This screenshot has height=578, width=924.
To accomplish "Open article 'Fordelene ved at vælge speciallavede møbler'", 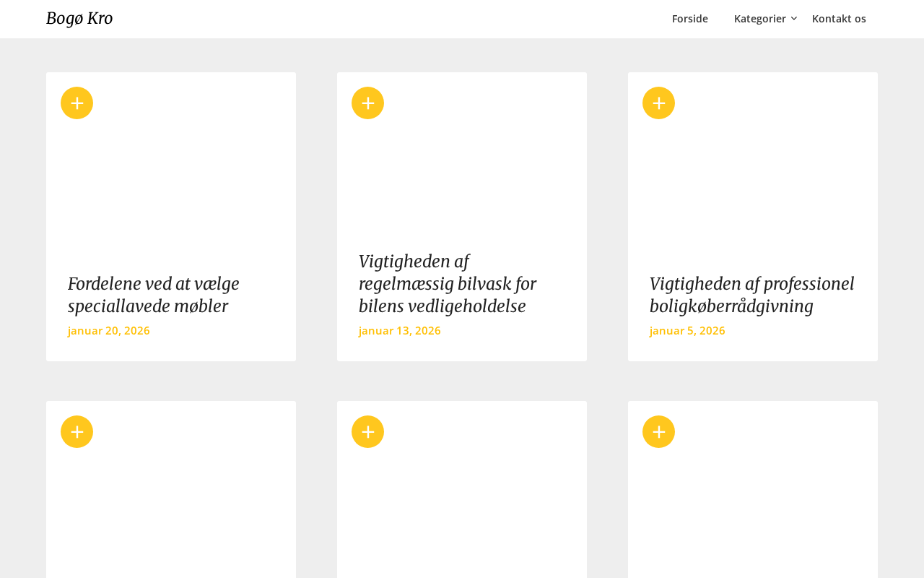I will [x=154, y=295].
